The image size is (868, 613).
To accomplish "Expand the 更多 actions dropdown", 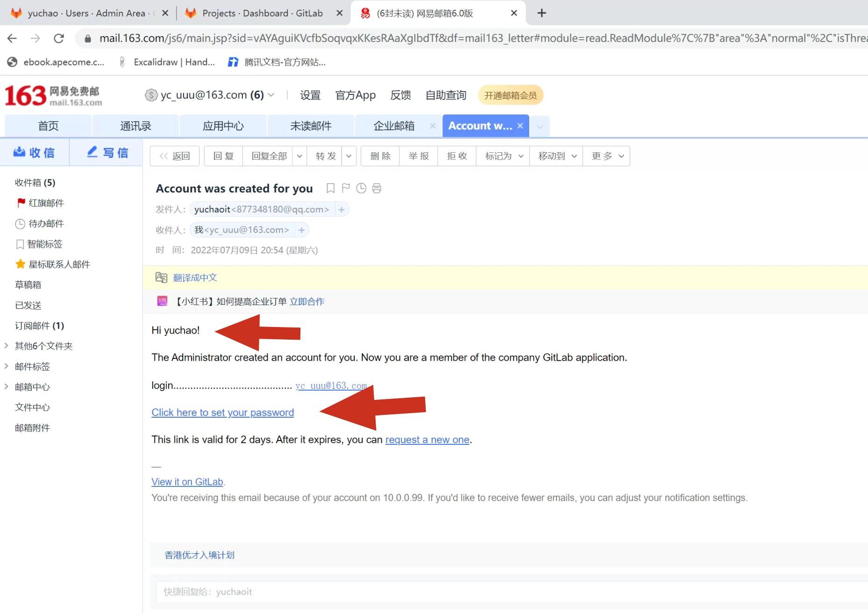I will pos(607,156).
